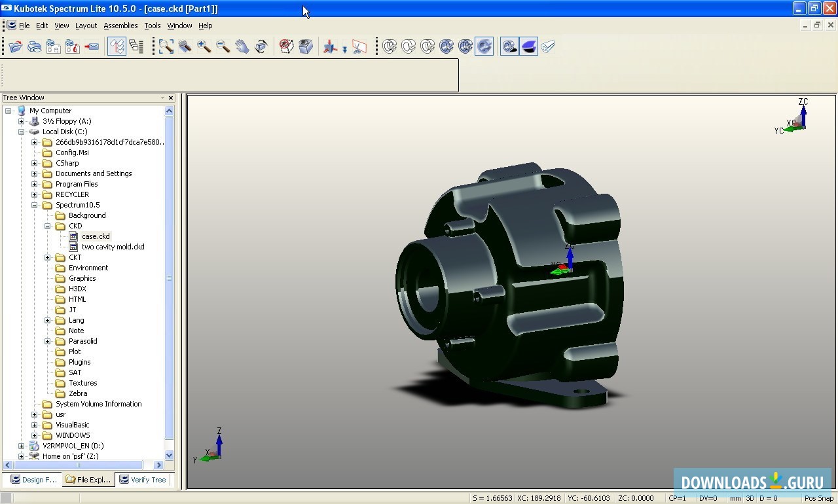
Task: Click the dynamic rotate view icon
Action: point(261,46)
